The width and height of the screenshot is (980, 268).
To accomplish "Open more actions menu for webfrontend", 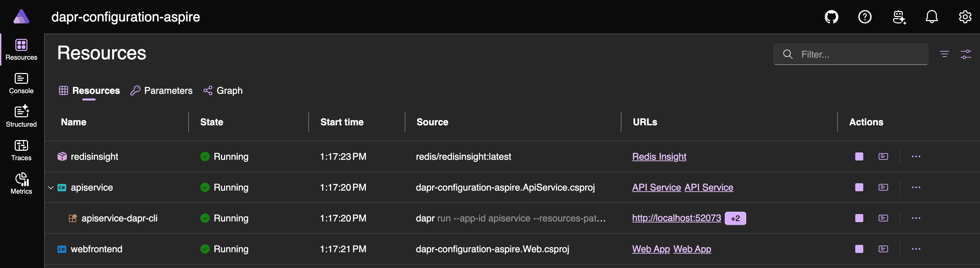I will (916, 249).
